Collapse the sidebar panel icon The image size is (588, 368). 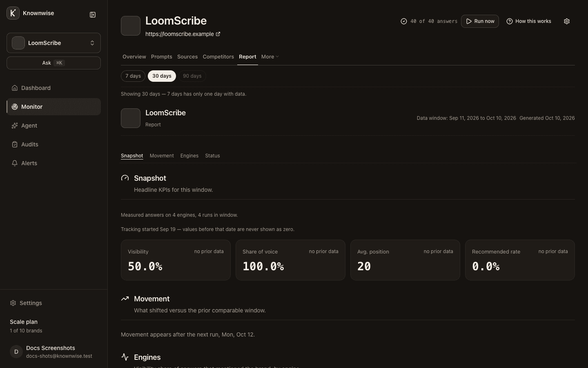[x=93, y=15]
